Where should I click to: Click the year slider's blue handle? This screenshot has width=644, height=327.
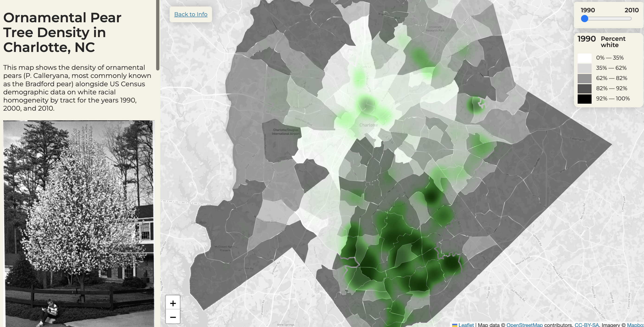584,19
